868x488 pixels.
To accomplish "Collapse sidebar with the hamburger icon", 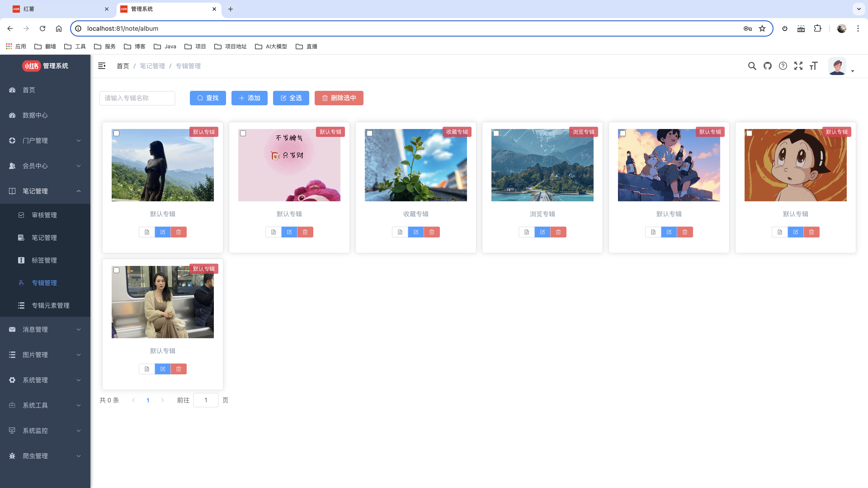I will [101, 66].
